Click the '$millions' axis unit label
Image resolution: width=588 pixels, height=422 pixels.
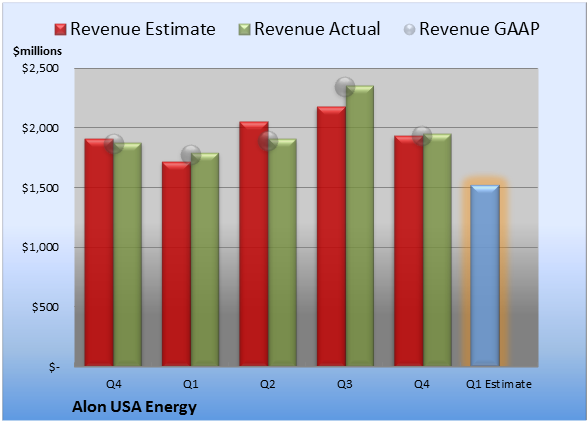click(37, 51)
